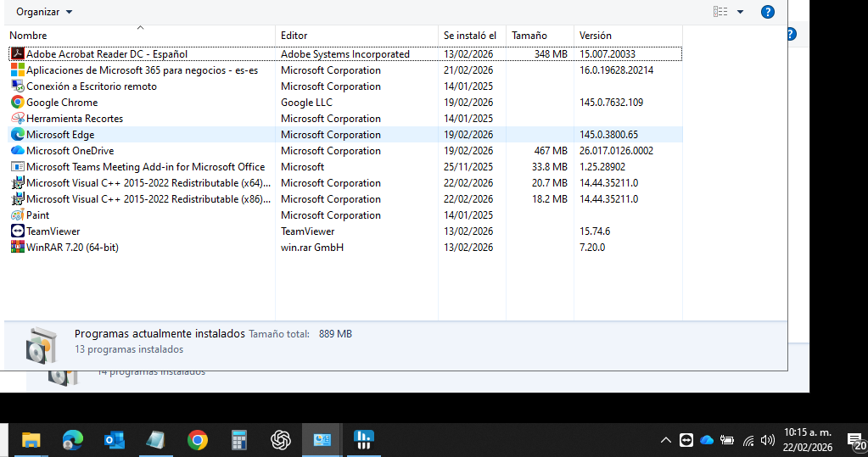Select Microsoft Teams Meeting Add-in entry
The image size is (868, 457).
point(145,167)
